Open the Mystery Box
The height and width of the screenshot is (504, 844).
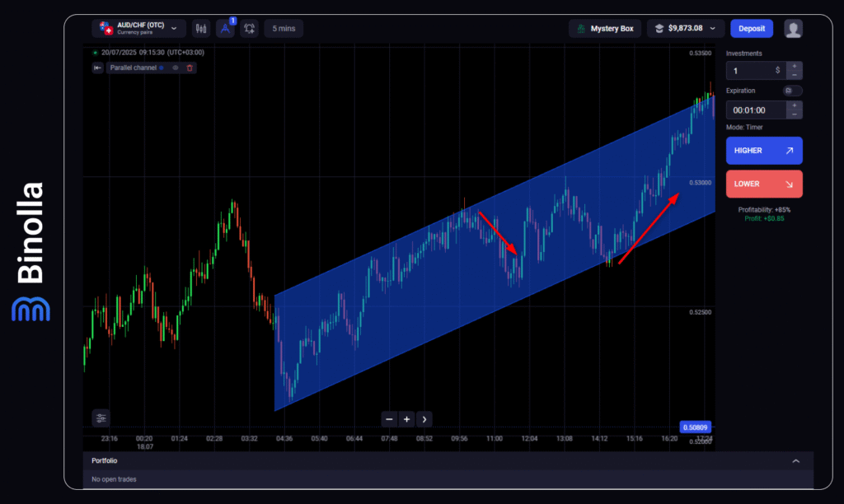pos(605,29)
